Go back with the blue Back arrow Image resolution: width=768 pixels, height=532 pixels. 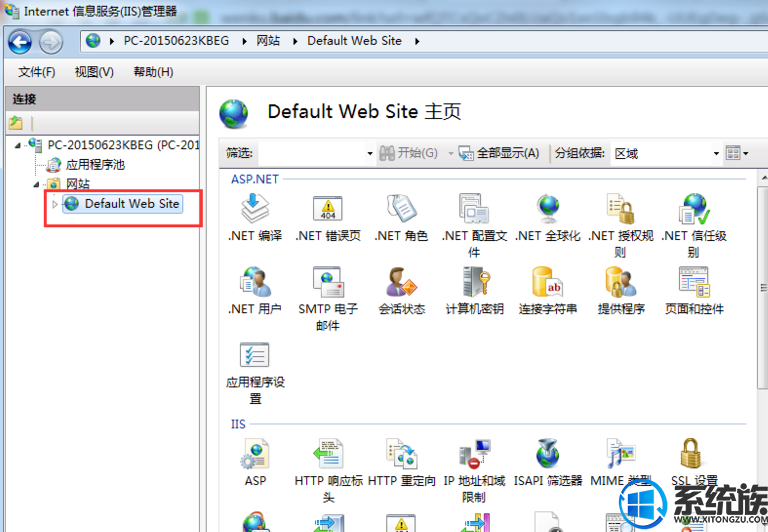[20, 42]
